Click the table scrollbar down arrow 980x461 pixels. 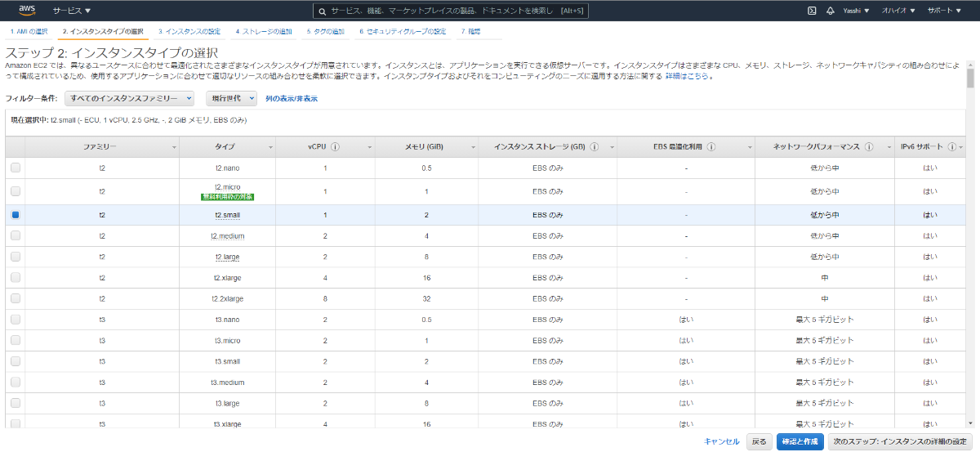[970, 423]
